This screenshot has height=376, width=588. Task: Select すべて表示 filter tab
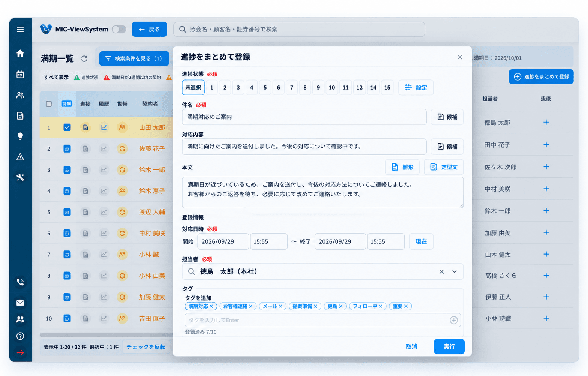point(56,78)
